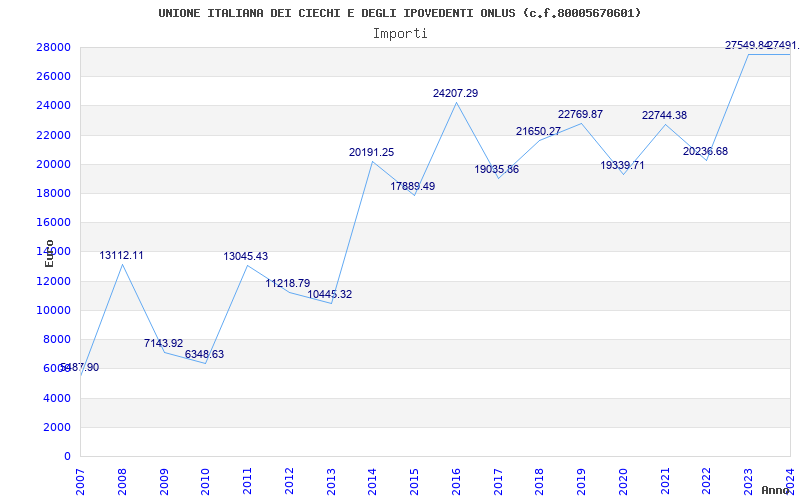
Task: Click the x-axis year label 2023
Action: pos(748,482)
